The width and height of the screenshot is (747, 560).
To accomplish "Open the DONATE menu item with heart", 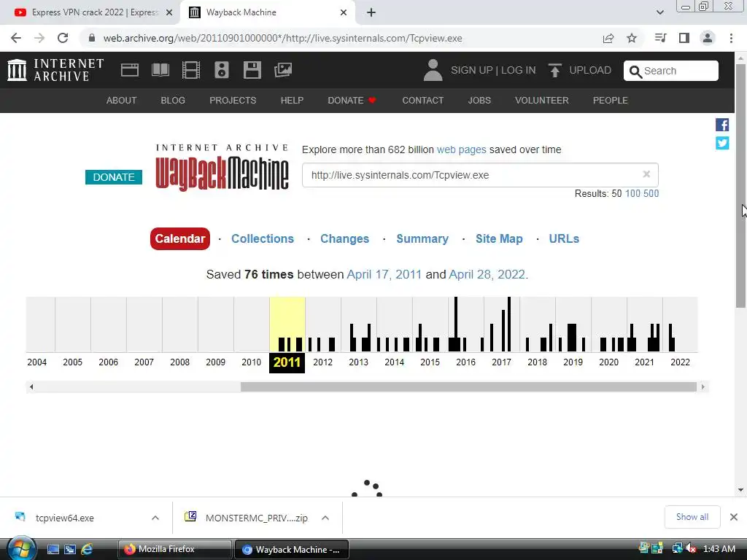I will pos(352,101).
